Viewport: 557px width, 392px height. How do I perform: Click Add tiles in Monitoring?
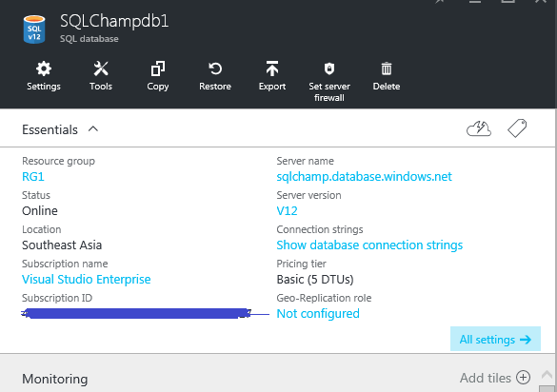coord(495,378)
